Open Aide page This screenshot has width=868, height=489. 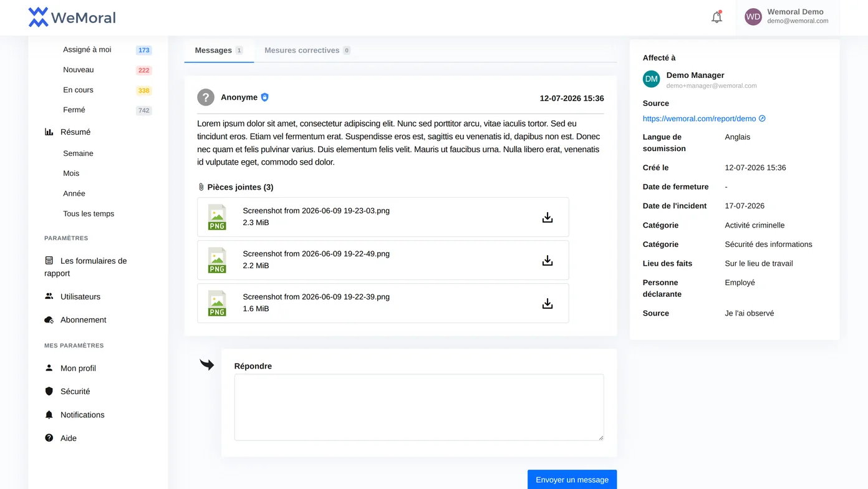[69, 438]
